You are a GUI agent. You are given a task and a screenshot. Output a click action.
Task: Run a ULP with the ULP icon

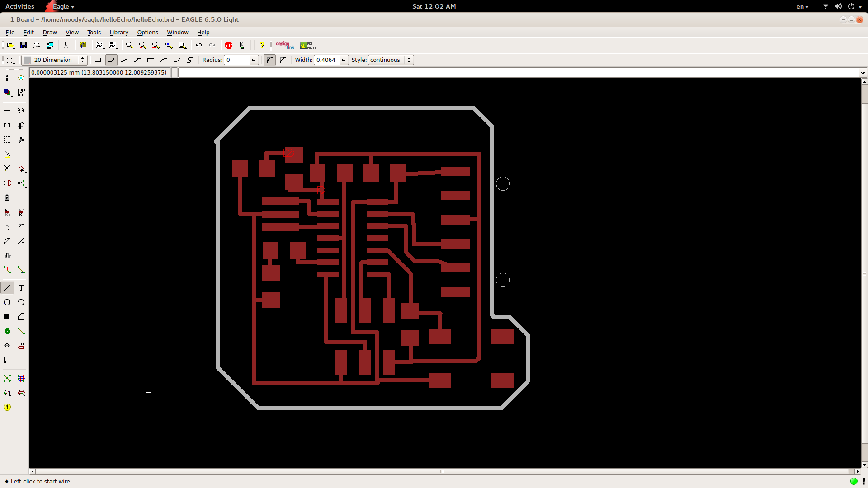tap(113, 45)
